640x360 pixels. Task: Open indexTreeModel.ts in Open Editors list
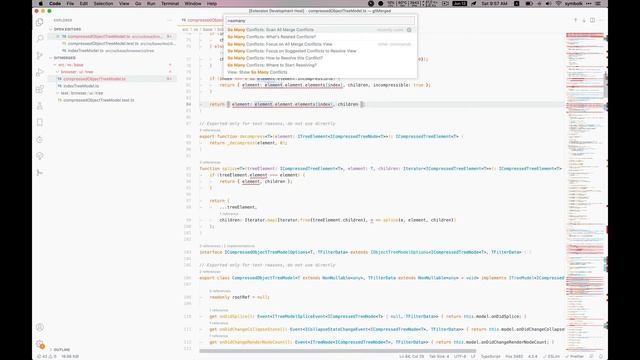112,51
